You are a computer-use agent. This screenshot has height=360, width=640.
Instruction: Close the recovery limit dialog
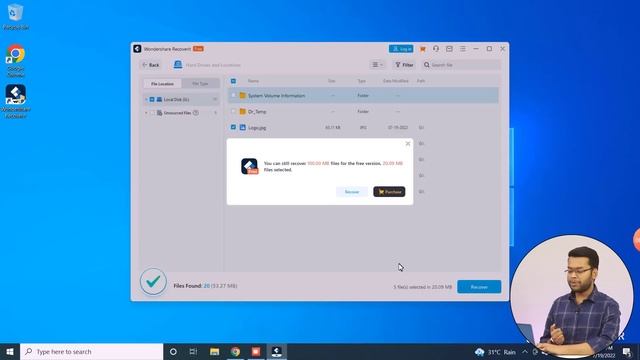407,144
